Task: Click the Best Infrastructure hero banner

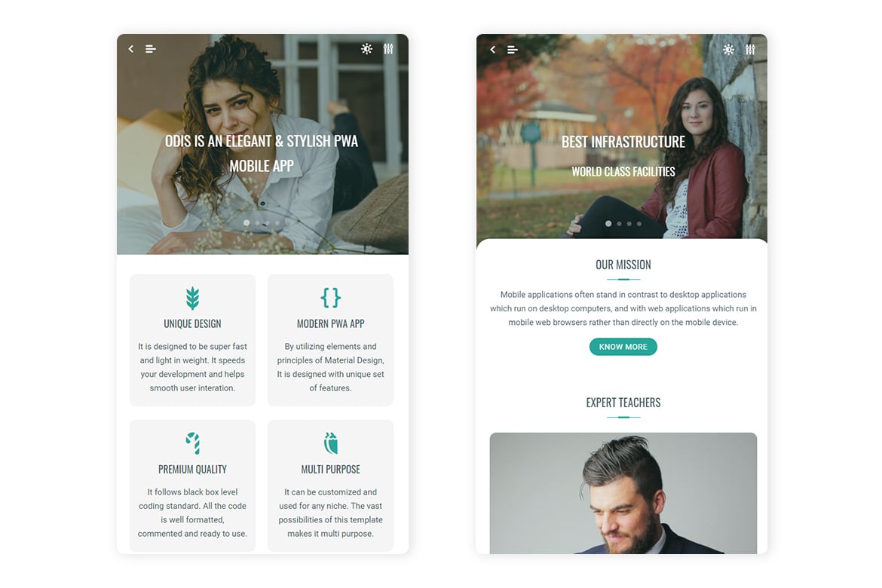Action: point(622,136)
